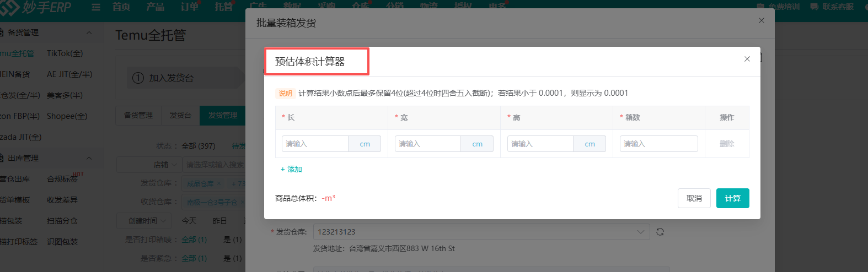Screen dimensions: 868x272
Task: Click the 取消 button
Action: point(694,198)
